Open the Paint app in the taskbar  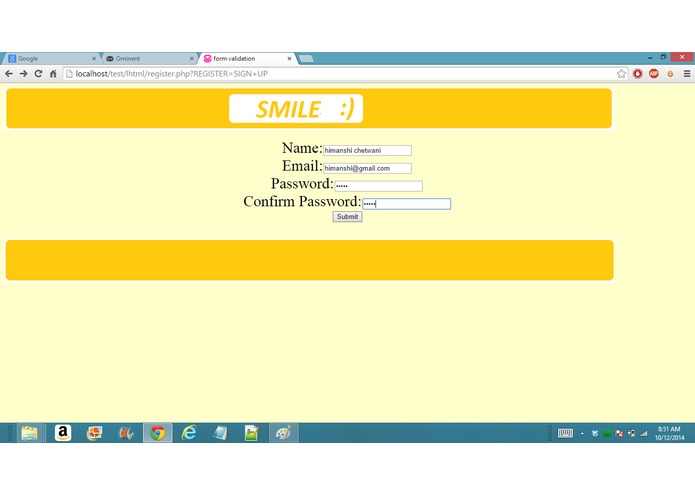point(284,433)
